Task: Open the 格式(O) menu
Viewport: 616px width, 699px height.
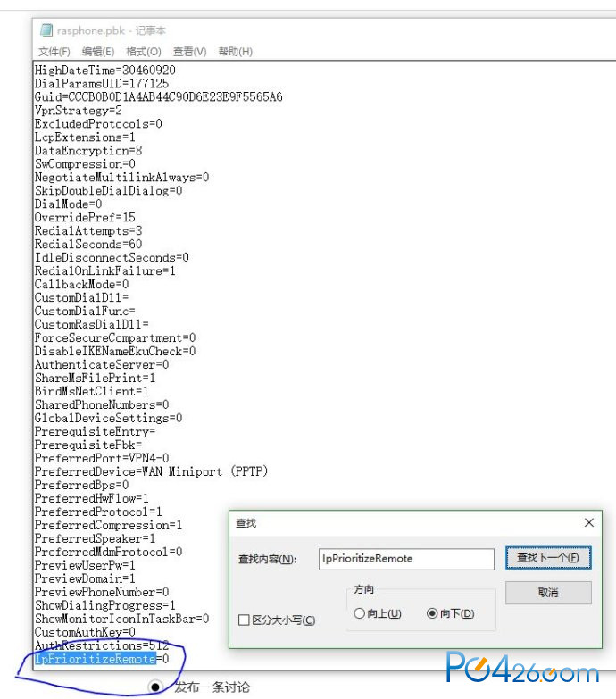Action: 144,52
